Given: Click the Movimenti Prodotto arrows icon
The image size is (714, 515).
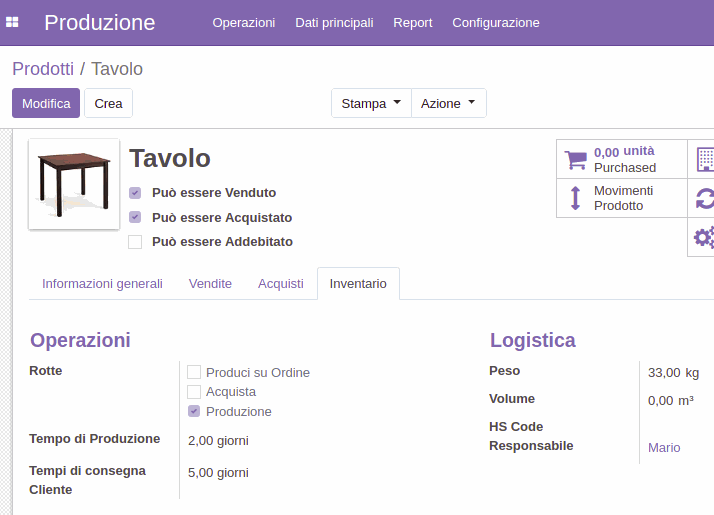Looking at the screenshot, I should click(576, 198).
